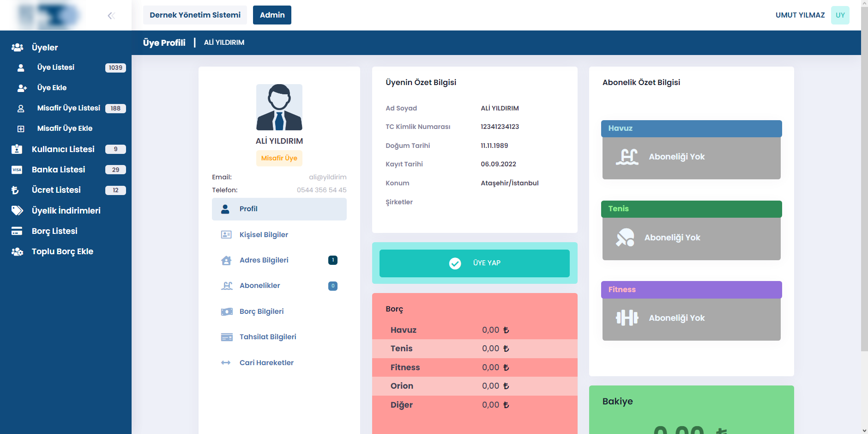Open the Abonelikler section
Screen dimensions: 868x434
tap(259, 286)
